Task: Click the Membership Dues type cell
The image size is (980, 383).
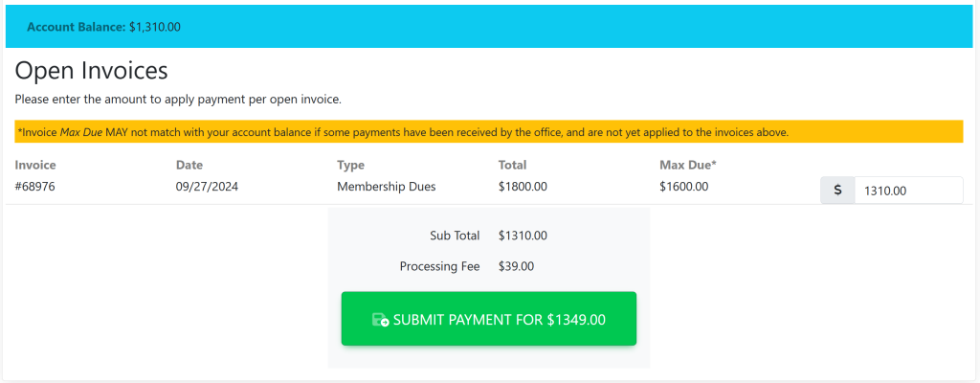Action: point(386,187)
